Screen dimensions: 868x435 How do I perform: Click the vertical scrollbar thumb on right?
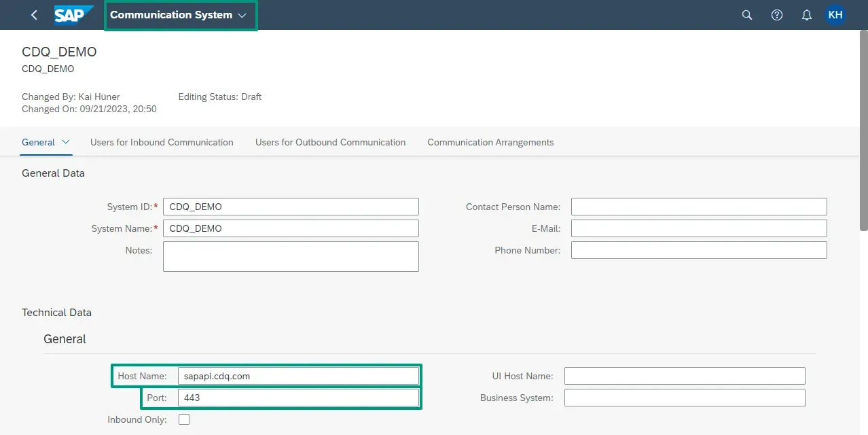click(x=864, y=130)
